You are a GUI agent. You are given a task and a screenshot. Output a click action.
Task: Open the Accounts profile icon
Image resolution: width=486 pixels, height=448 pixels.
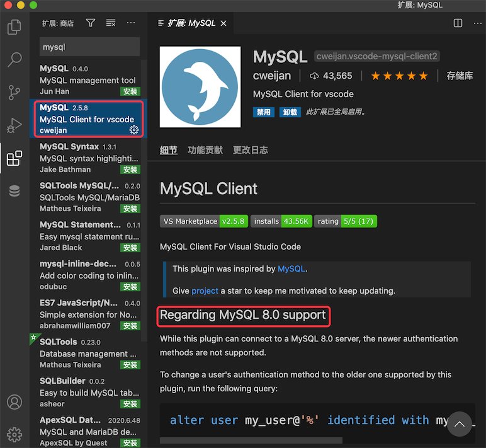(x=14, y=402)
